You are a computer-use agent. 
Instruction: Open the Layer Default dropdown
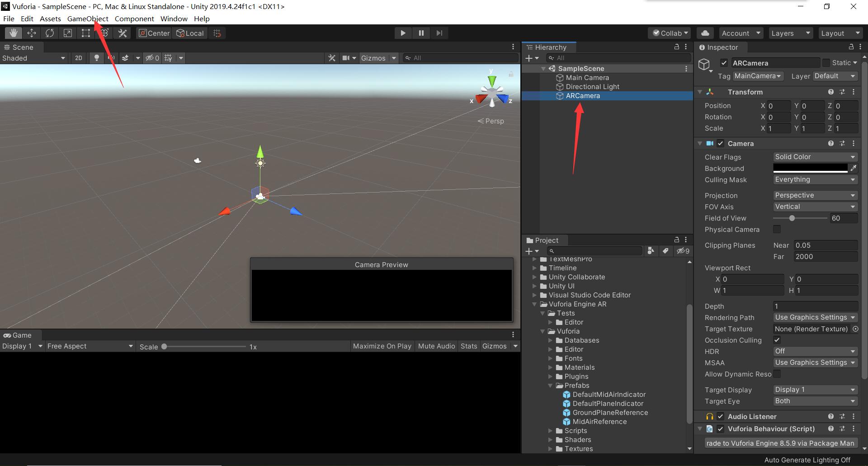[x=835, y=76]
